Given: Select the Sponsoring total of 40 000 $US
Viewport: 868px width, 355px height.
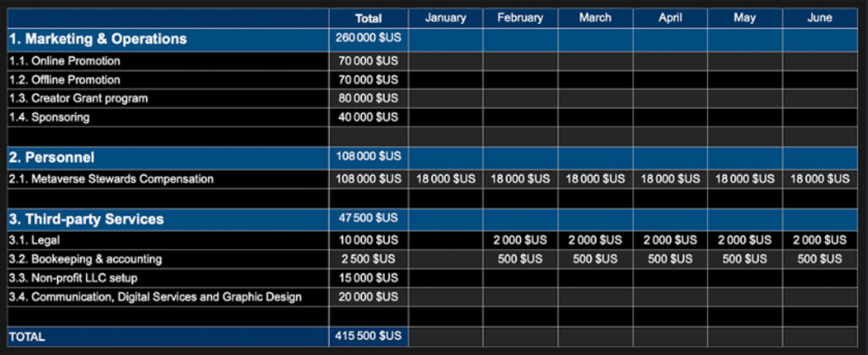Looking at the screenshot, I should [369, 117].
